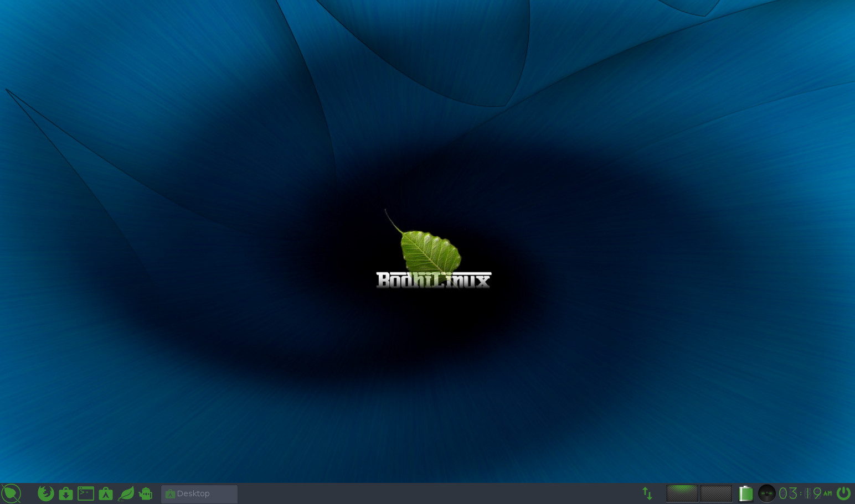Viewport: 855px width, 504px height.
Task: Show the calendar from the 03:19 clock
Action: pos(805,493)
